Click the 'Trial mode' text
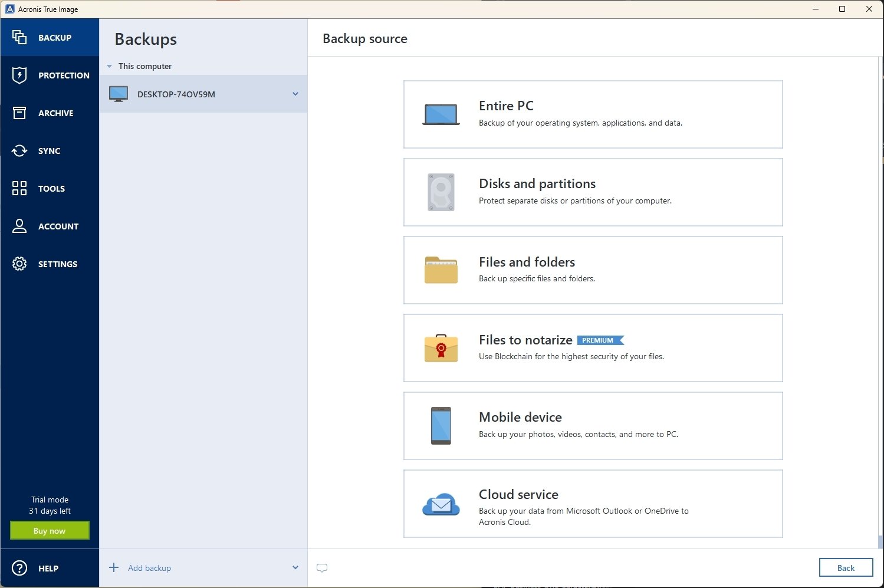This screenshot has height=588, width=884. pyautogui.click(x=50, y=500)
